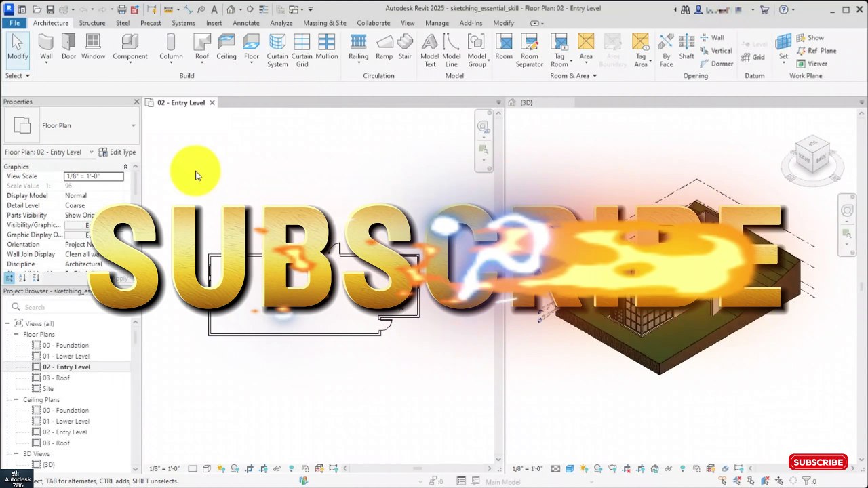
Task: Select the Curtain Grid tool
Action: 302,51
